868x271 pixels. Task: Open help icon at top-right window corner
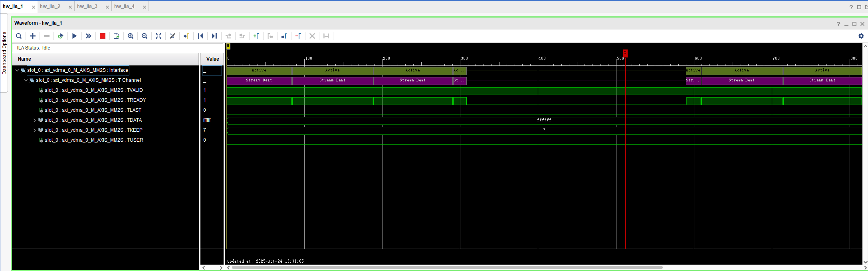coord(851,7)
